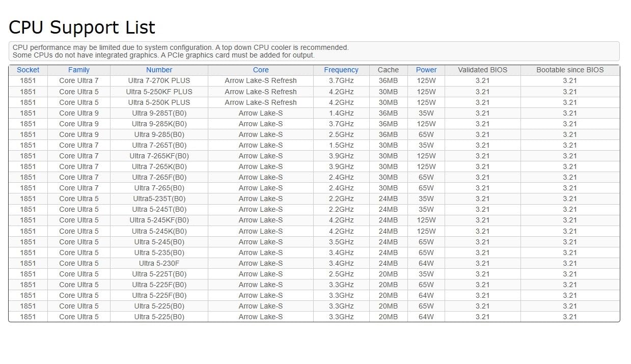Image resolution: width=631 pixels, height=364 pixels.
Task: Select the Ultra 5-250K PLUS cell
Action: [x=159, y=102]
